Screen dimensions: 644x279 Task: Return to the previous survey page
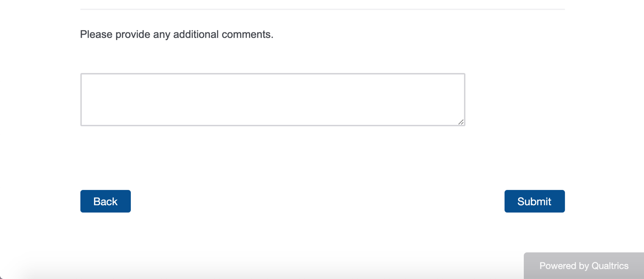[105, 201]
